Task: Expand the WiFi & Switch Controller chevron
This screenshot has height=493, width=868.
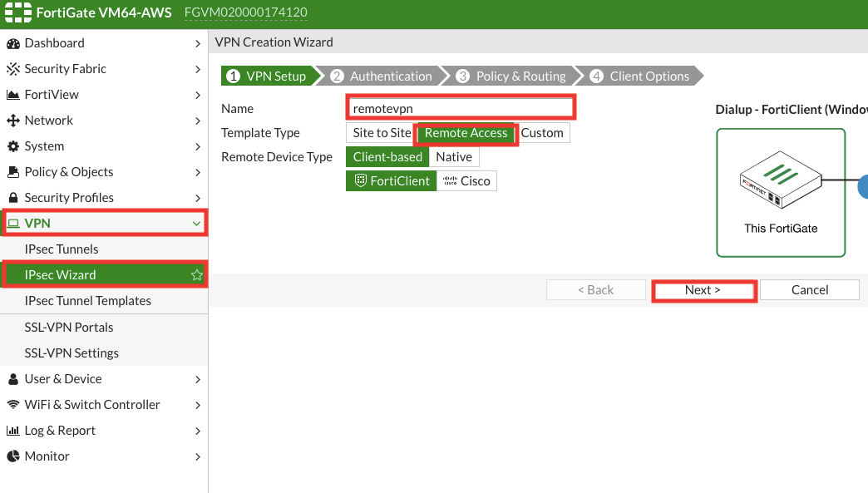Action: [198, 405]
